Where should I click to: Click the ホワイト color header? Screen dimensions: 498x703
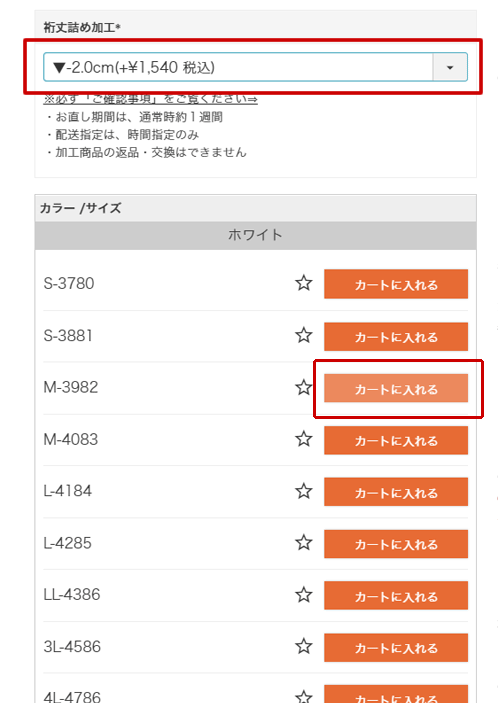pos(255,235)
